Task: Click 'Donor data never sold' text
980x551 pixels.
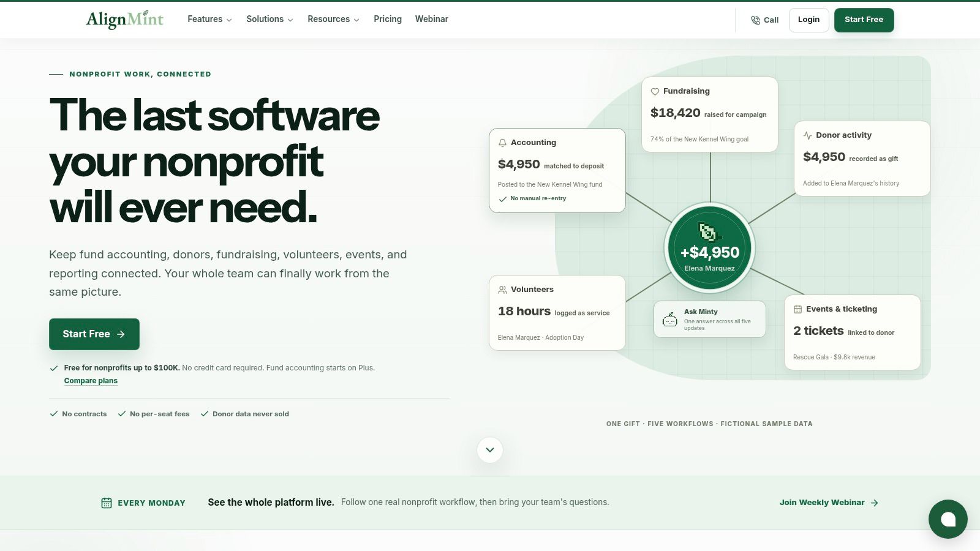Action: pyautogui.click(x=251, y=414)
